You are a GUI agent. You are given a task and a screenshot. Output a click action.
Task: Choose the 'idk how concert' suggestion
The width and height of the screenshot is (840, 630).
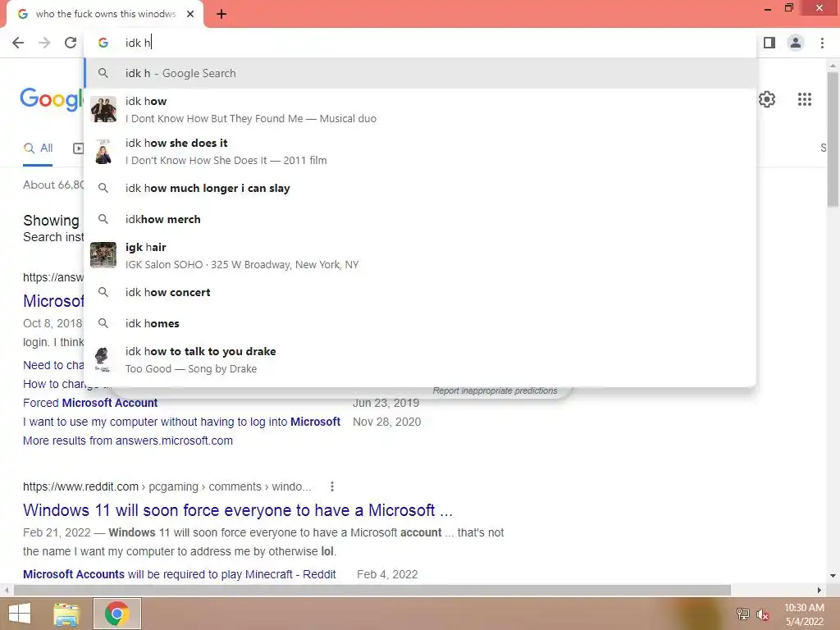point(420,292)
